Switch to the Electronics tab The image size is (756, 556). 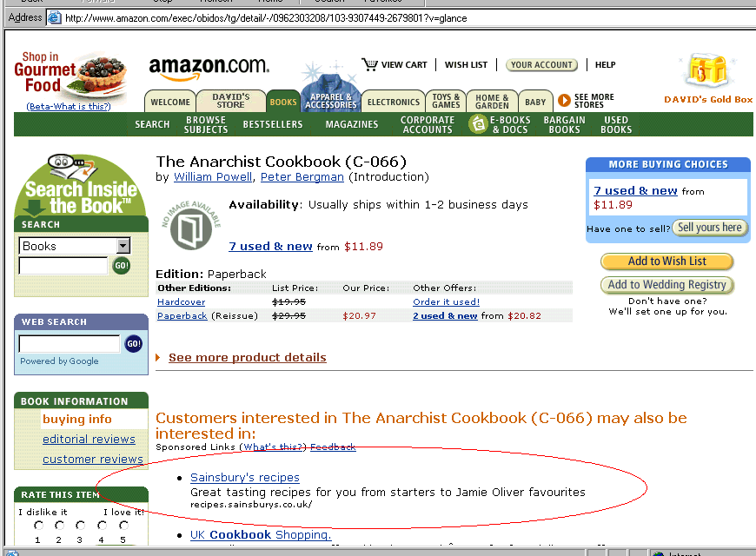(393, 102)
